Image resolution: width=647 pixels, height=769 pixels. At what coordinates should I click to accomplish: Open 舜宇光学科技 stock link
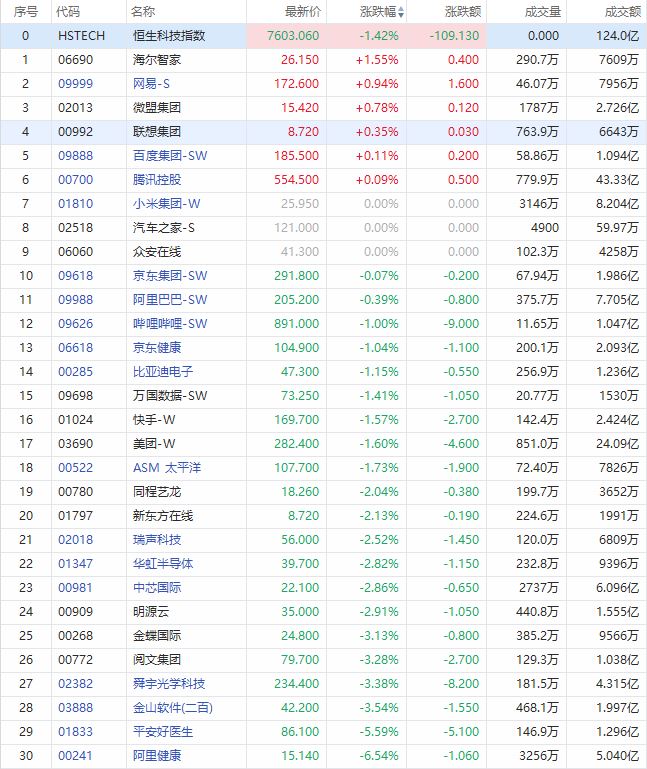pos(169,685)
